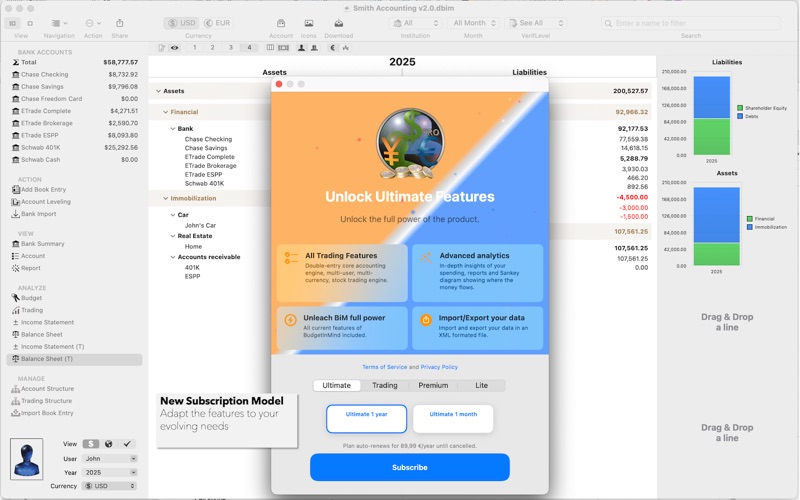Select the checkmark View mode at bottom

(127, 444)
